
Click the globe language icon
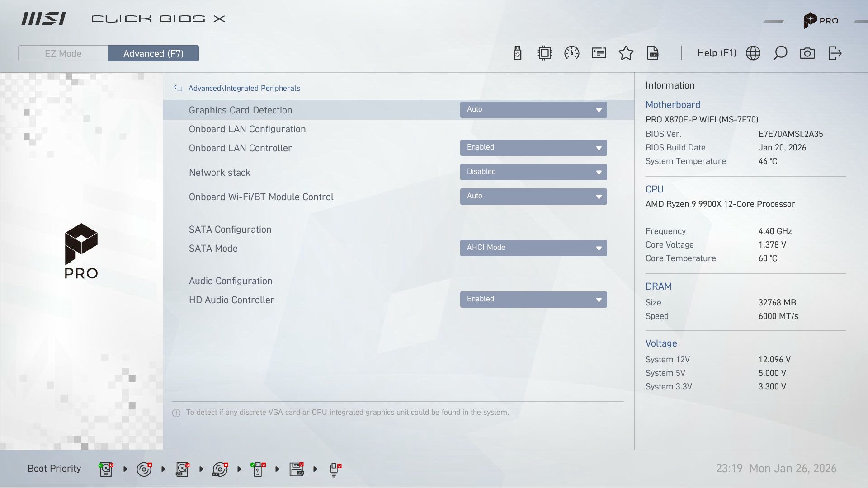(753, 53)
